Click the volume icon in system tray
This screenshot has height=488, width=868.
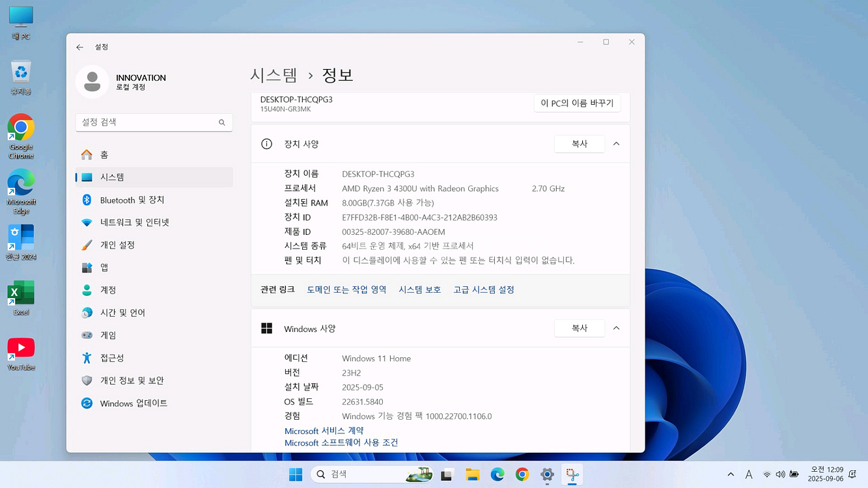click(x=779, y=474)
